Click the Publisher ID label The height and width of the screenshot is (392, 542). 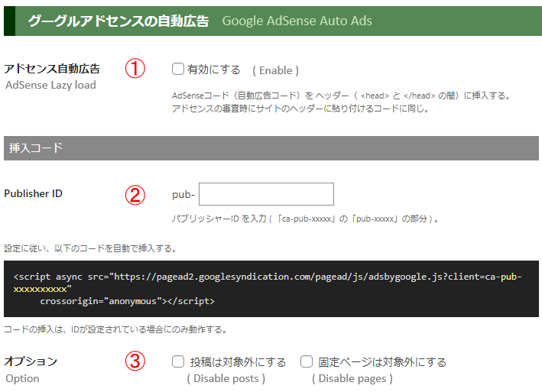pyautogui.click(x=33, y=193)
